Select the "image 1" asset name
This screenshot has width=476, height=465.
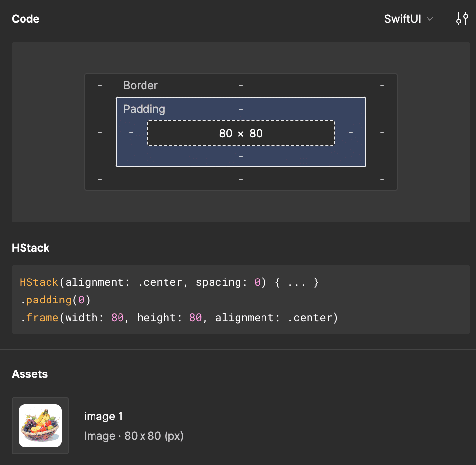coord(103,417)
